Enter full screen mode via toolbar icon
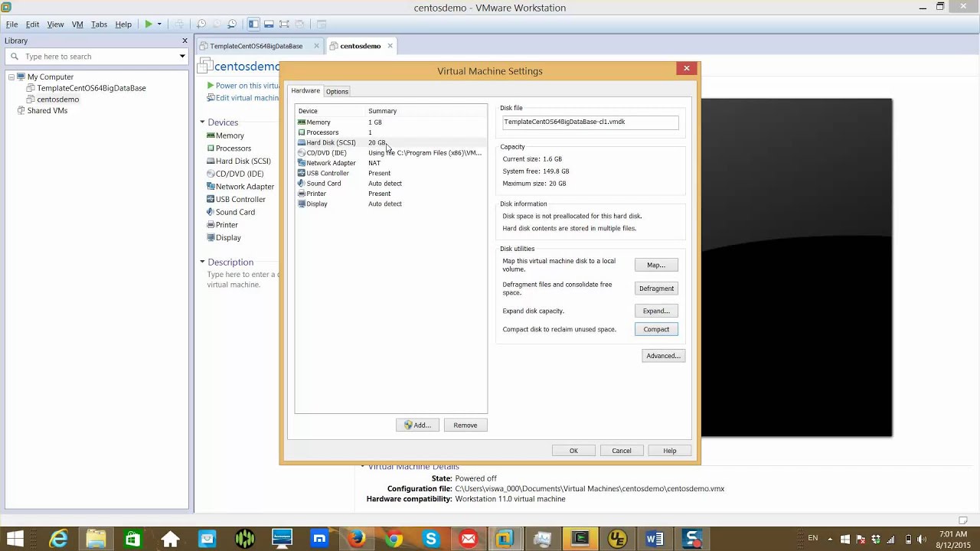The height and width of the screenshot is (551, 980). tap(284, 24)
